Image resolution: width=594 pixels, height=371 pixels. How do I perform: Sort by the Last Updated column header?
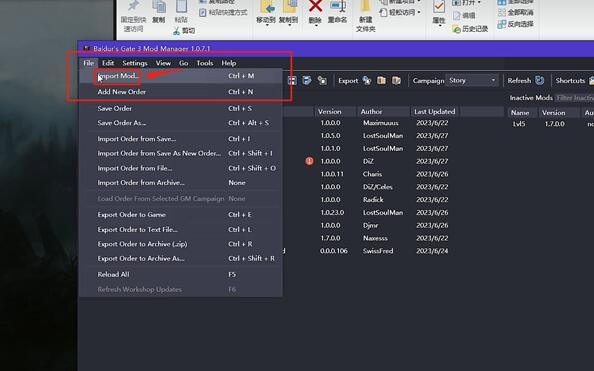coord(435,112)
